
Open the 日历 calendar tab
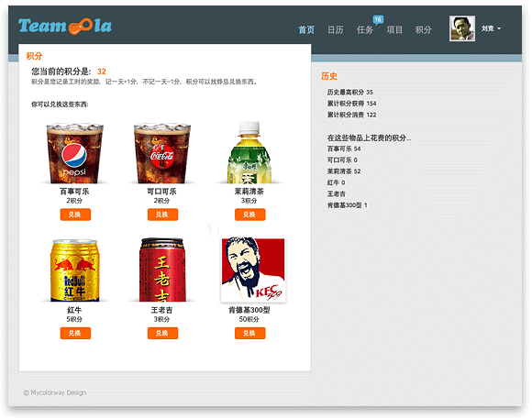335,30
